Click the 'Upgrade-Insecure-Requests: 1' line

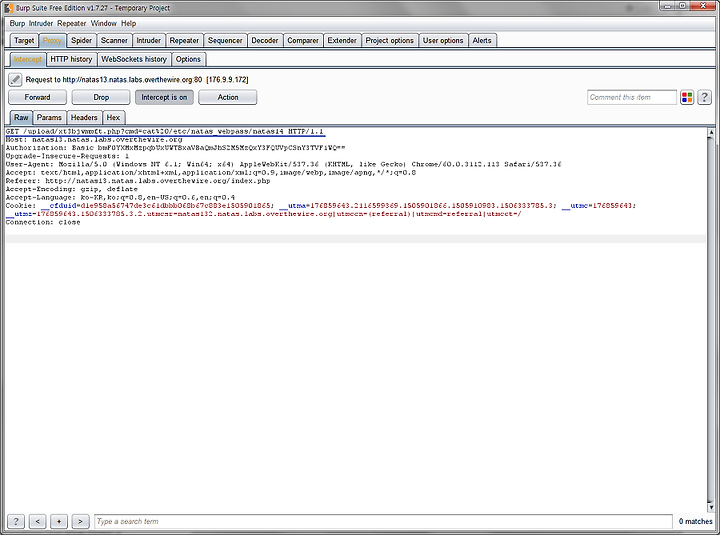coord(68,156)
